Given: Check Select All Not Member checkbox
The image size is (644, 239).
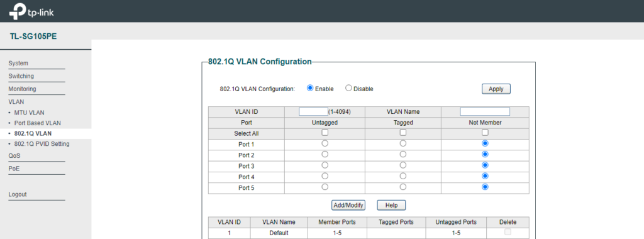Looking at the screenshot, I should pos(485,133).
